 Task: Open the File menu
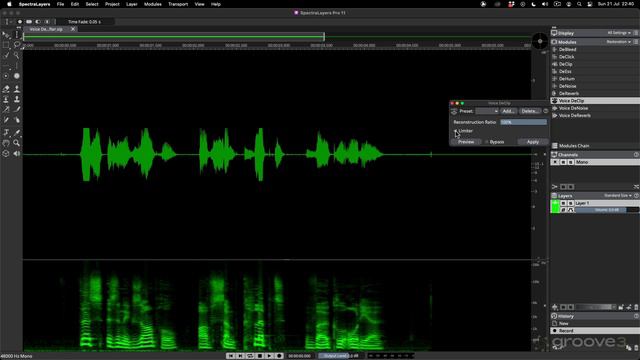click(x=60, y=4)
